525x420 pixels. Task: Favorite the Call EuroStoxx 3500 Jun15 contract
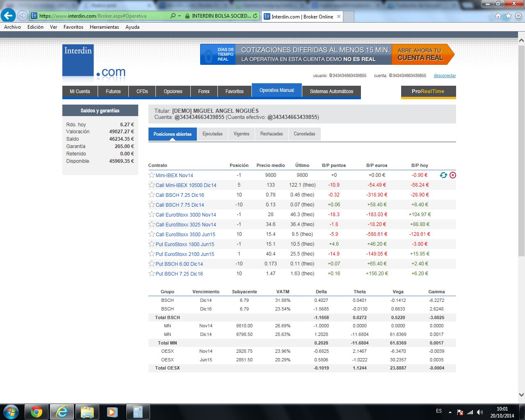click(152, 234)
